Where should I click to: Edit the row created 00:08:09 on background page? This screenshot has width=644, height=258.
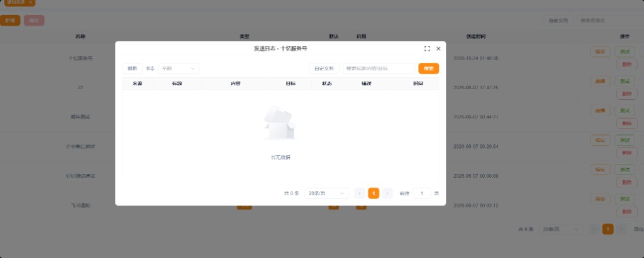click(600, 169)
